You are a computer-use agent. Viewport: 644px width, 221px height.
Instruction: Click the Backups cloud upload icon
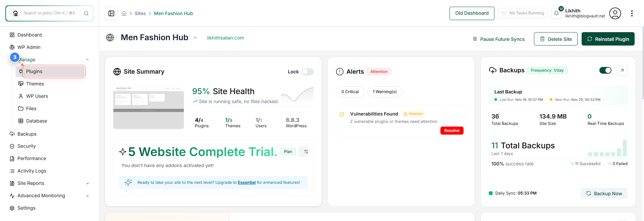click(493, 70)
